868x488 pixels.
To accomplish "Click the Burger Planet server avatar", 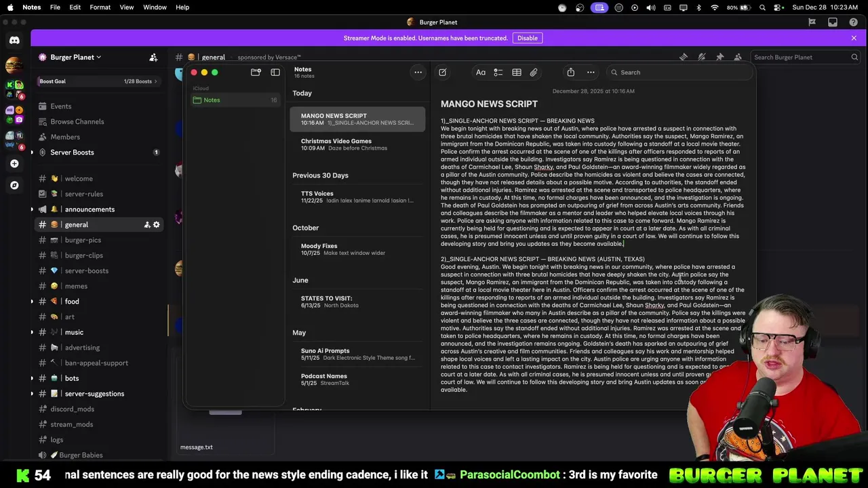I will coord(13,66).
